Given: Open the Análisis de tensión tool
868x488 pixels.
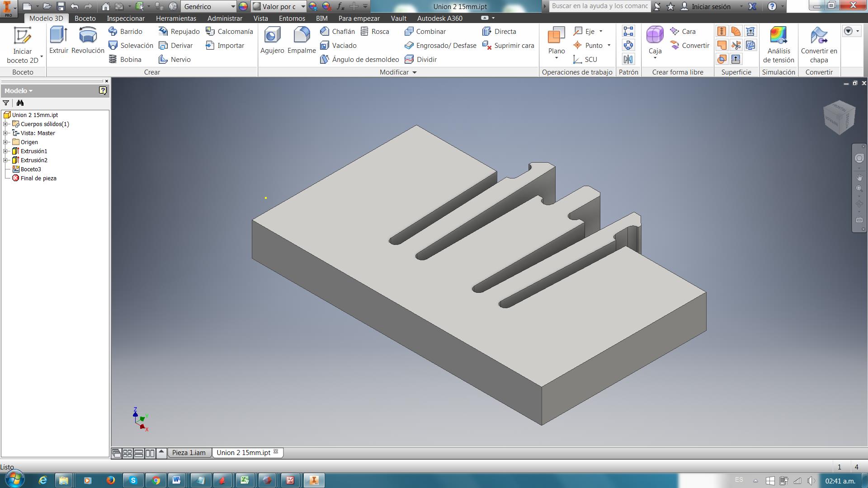Looking at the screenshot, I should 778,44.
